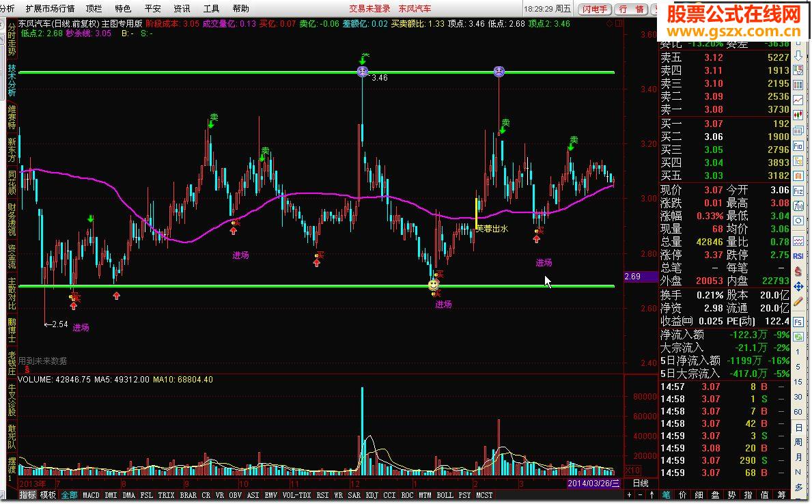Viewport: 812px width, 504px height.
Task: Select the MACD indicator tab
Action: click(91, 495)
